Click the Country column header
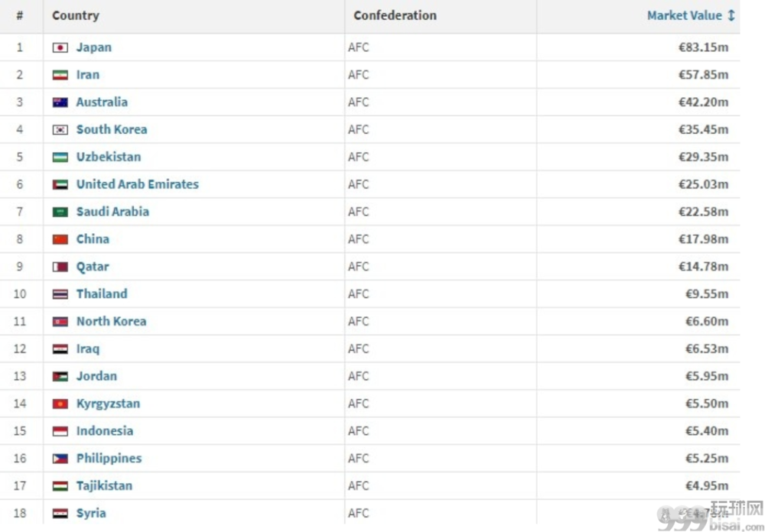Image resolution: width=765 pixels, height=532 pixels. pos(75,15)
